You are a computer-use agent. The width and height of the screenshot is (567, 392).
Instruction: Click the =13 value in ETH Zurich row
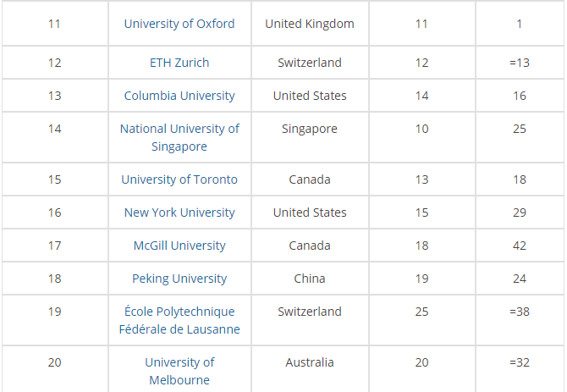click(520, 63)
